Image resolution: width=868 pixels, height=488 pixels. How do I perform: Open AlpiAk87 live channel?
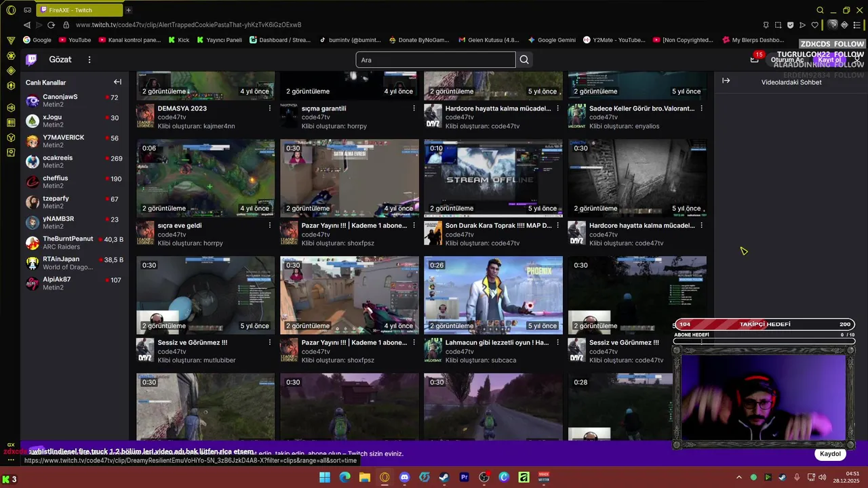click(75, 284)
